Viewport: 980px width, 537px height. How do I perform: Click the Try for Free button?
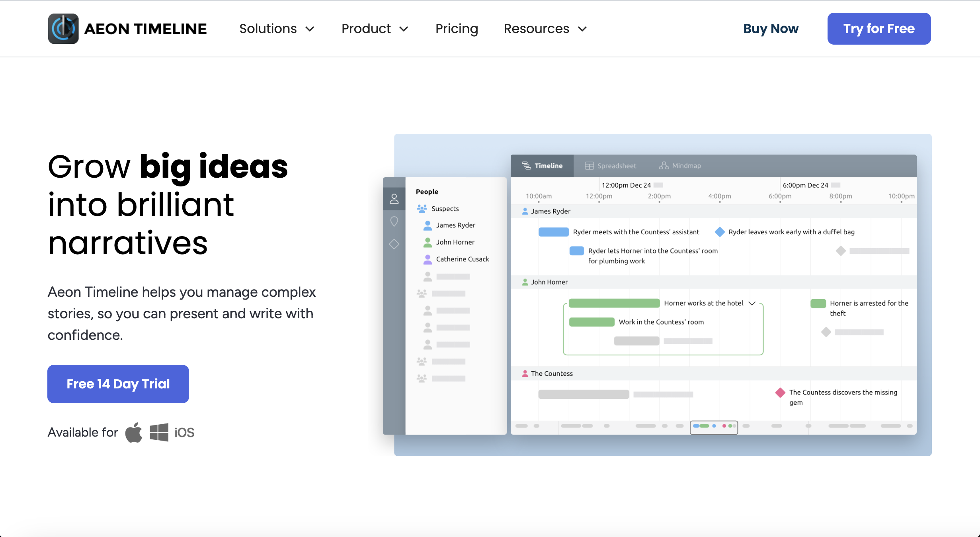click(x=879, y=29)
